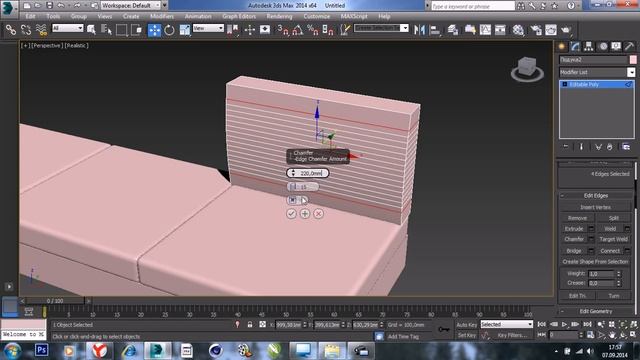Open the Layer Manager
The image size is (640, 360).
452,30
